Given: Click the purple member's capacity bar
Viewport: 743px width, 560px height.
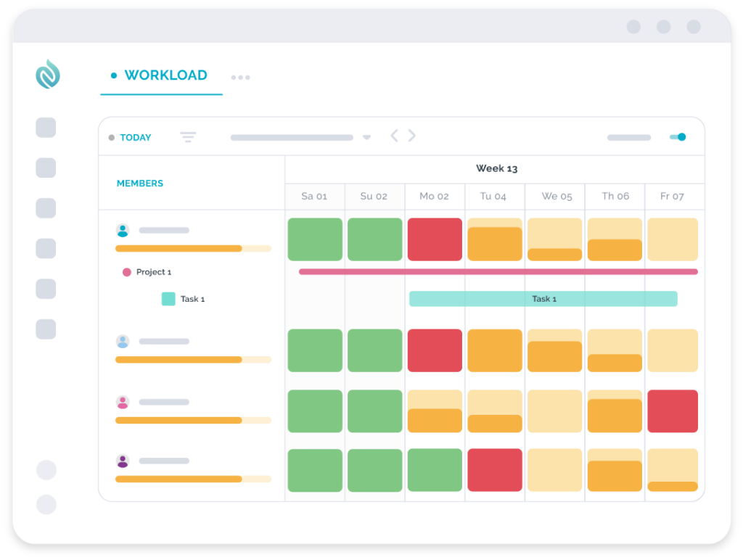Looking at the screenshot, I should 193,479.
